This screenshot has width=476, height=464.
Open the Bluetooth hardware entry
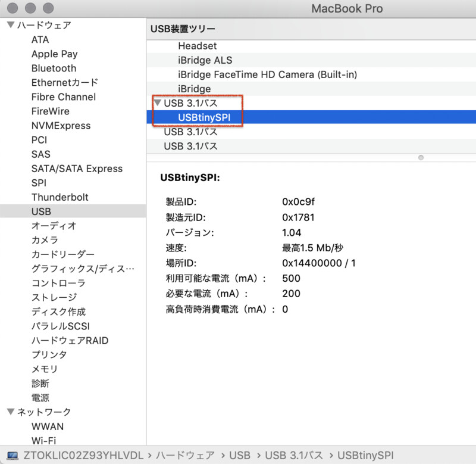[x=54, y=68]
